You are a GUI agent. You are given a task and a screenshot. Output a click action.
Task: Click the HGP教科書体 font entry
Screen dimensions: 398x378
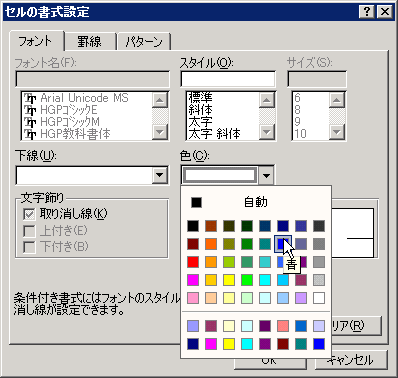tap(87, 134)
